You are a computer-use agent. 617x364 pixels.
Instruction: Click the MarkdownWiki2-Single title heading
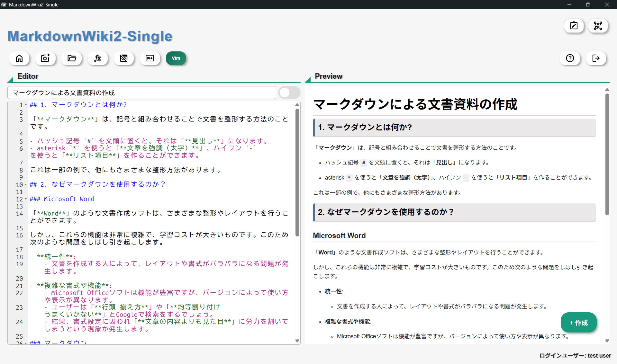(x=90, y=36)
